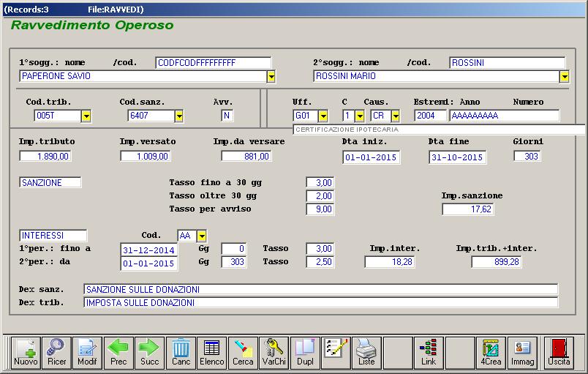
Task: Click the CERTIFICAZIONE IPOTECARIA description text
Action: tap(347, 130)
